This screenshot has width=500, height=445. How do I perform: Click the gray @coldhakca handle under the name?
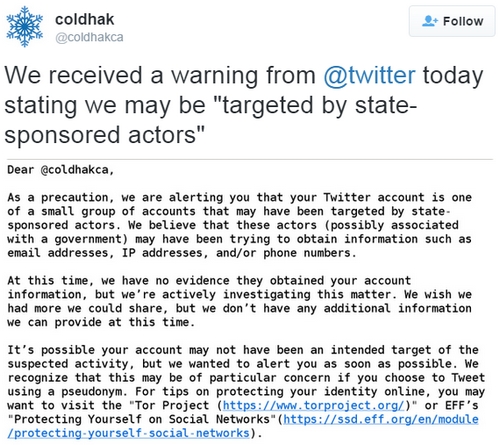(x=89, y=37)
